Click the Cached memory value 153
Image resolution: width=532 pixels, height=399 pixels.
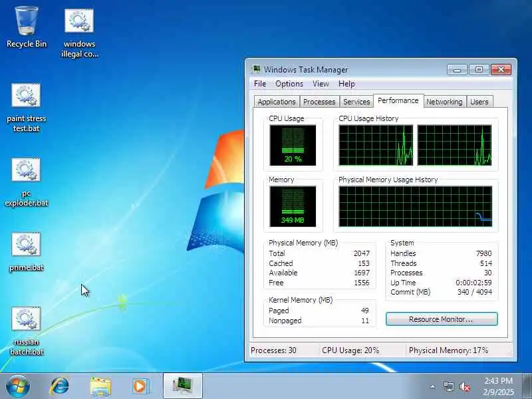click(364, 263)
